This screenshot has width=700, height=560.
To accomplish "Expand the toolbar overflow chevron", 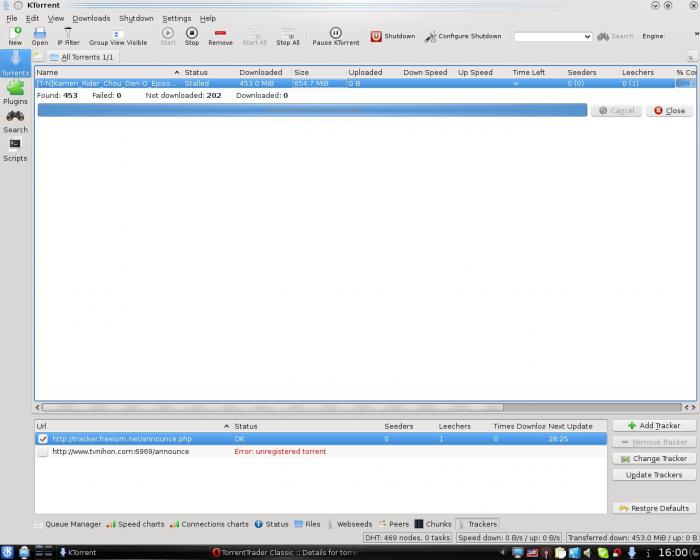I will 696,34.
